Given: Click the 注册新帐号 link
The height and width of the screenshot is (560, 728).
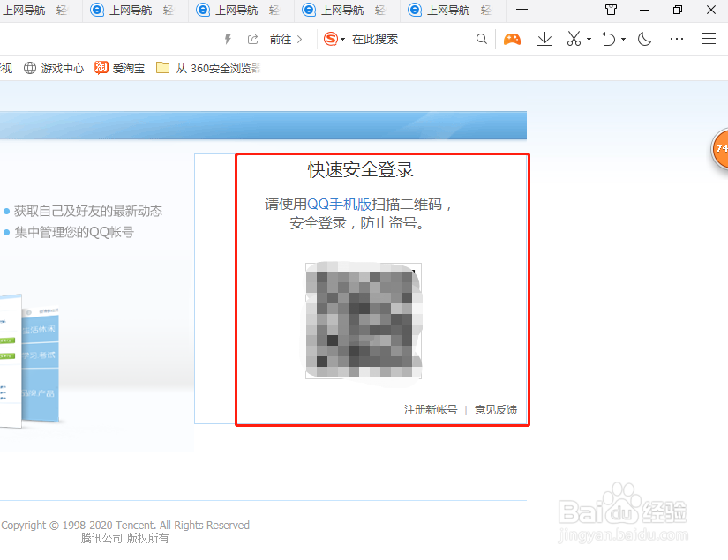Looking at the screenshot, I should [x=431, y=410].
